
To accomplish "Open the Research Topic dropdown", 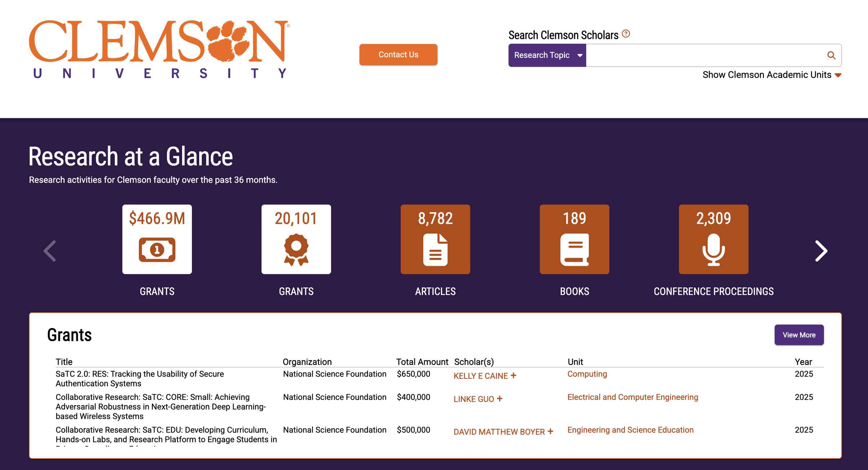I will pyautogui.click(x=547, y=55).
